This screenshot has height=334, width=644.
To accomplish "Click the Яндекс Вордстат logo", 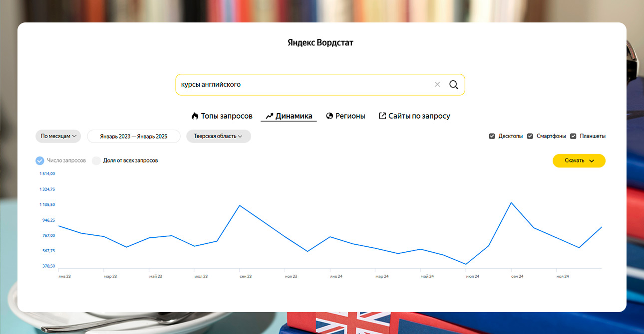I will point(321,43).
